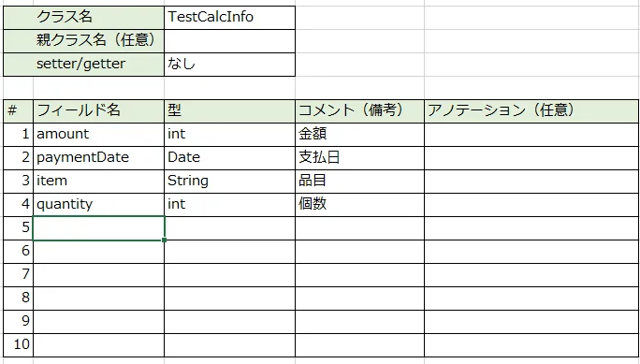
Task: Select the フィールド名 header cell
Action: coord(98,110)
